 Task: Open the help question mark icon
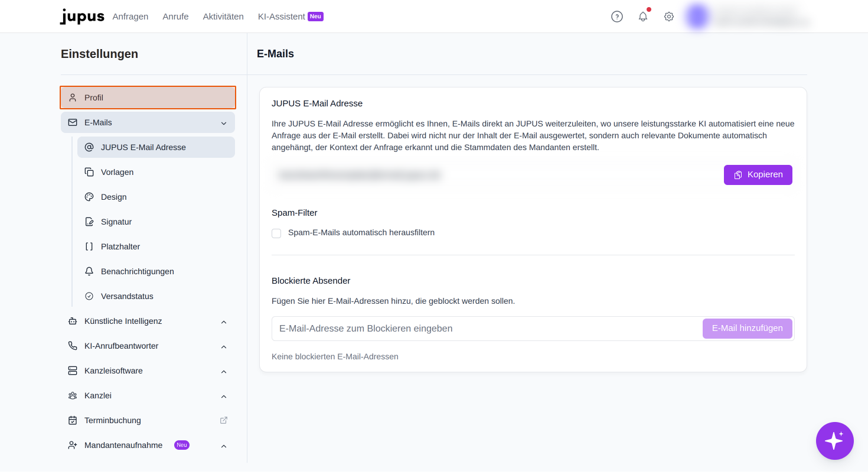tap(617, 17)
